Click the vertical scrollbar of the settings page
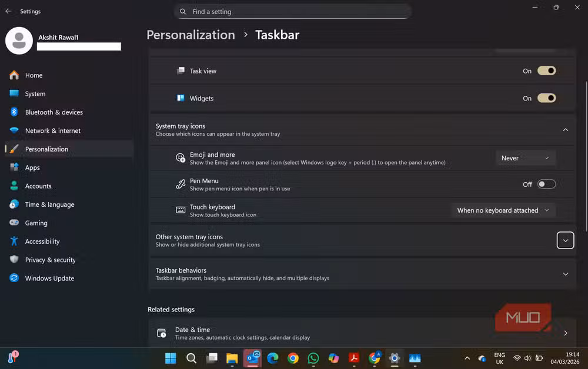This screenshot has width=588, height=369. point(586,156)
